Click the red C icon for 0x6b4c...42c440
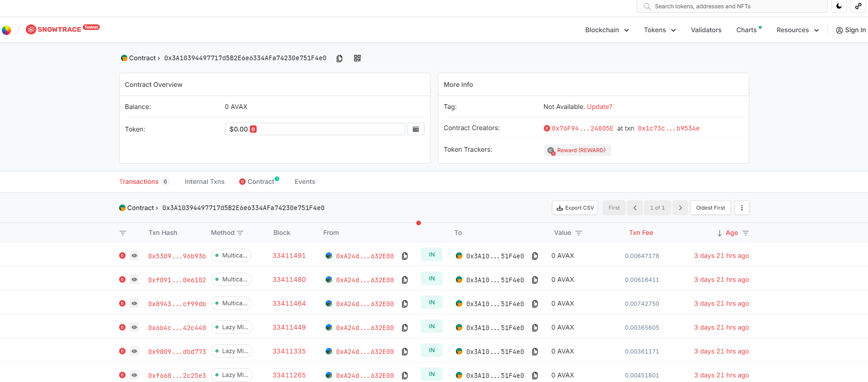The width and height of the screenshot is (868, 382). click(122, 327)
